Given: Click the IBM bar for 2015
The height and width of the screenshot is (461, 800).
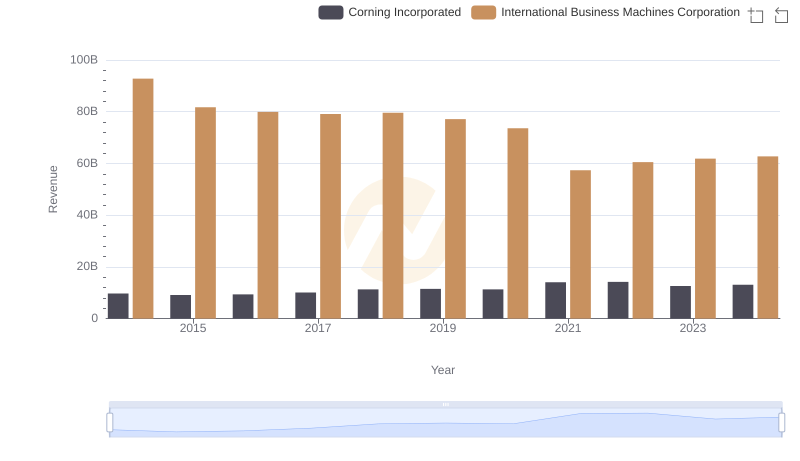Looking at the screenshot, I should [206, 213].
